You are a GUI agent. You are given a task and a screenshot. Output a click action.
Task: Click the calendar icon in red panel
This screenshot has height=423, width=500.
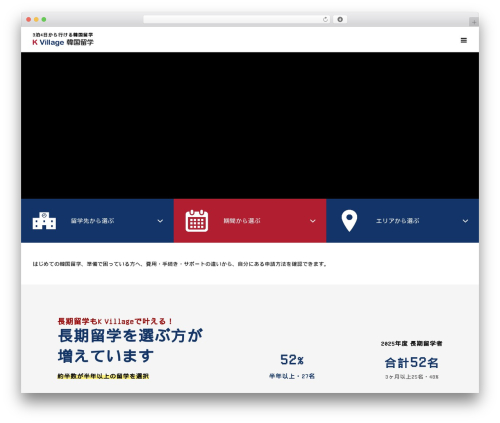click(x=197, y=221)
